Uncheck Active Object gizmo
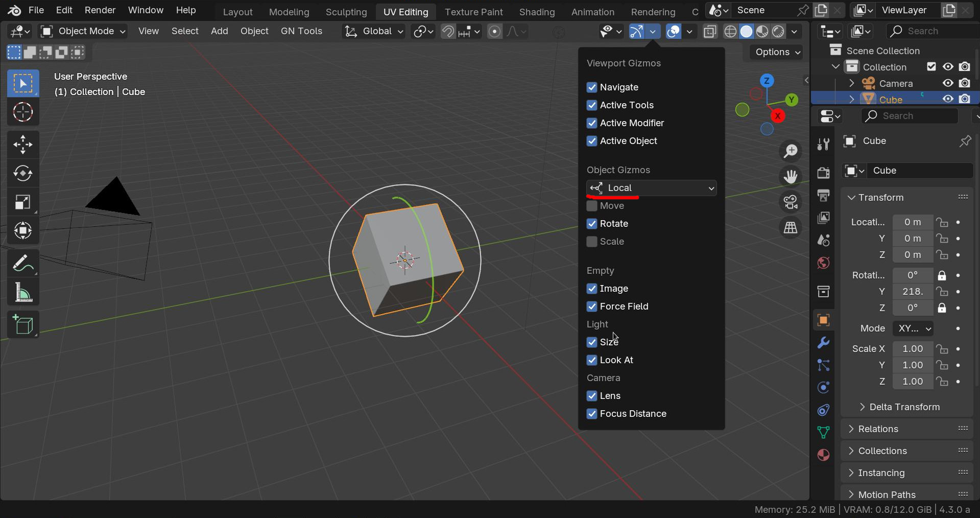980x518 pixels. pyautogui.click(x=592, y=141)
